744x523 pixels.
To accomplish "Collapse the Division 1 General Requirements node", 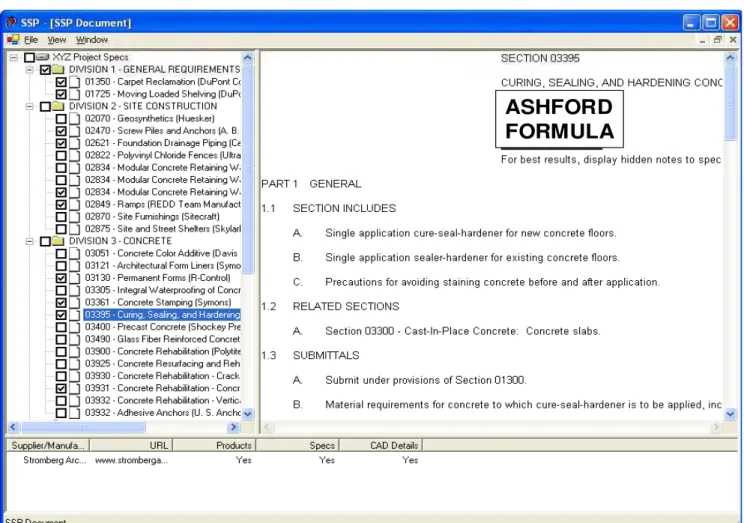I will [29, 70].
